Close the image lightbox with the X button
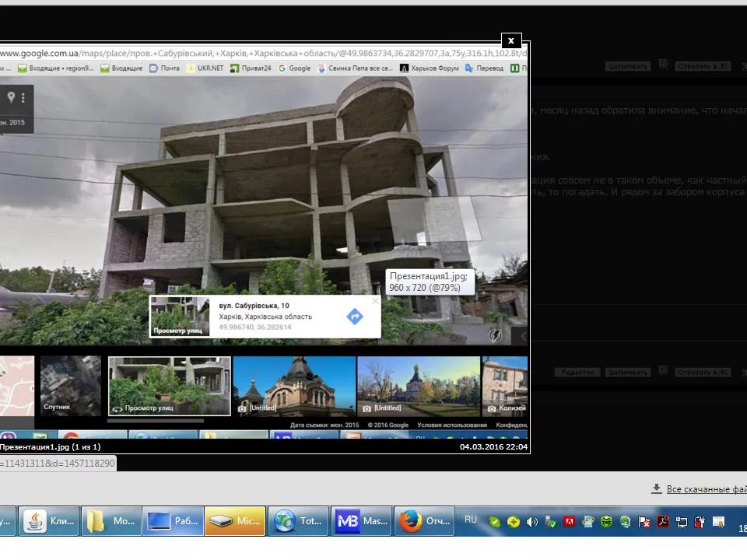The image size is (747, 560). [510, 40]
